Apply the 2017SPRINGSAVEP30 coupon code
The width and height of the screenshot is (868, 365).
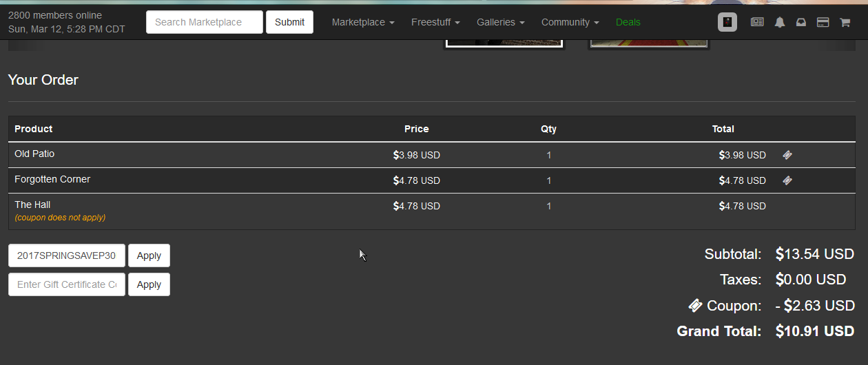click(149, 255)
